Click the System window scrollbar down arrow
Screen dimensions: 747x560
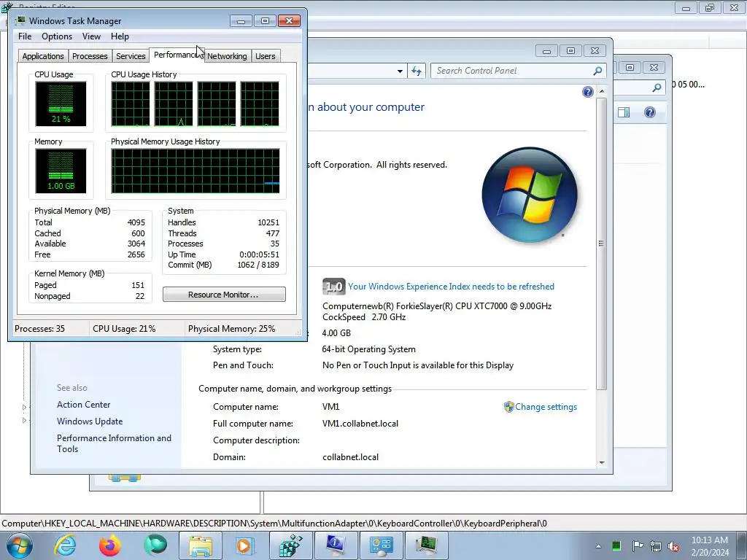coord(602,462)
